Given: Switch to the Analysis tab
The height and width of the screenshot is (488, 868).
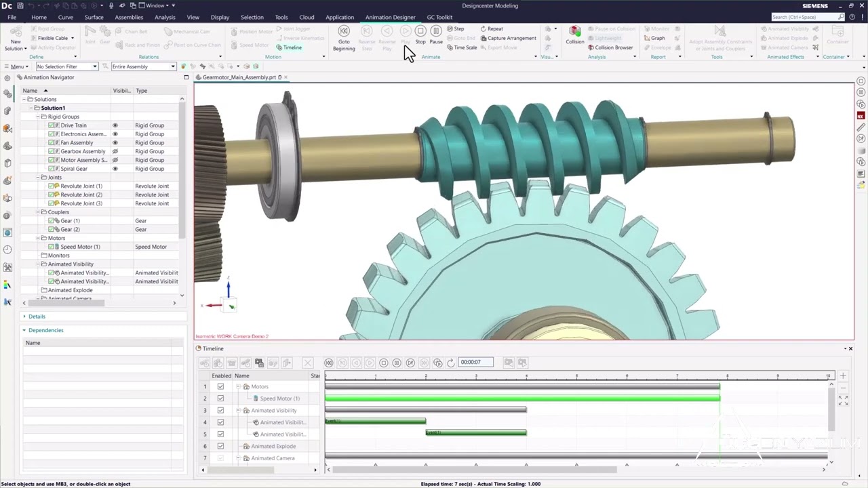Looking at the screenshot, I should click(x=165, y=17).
